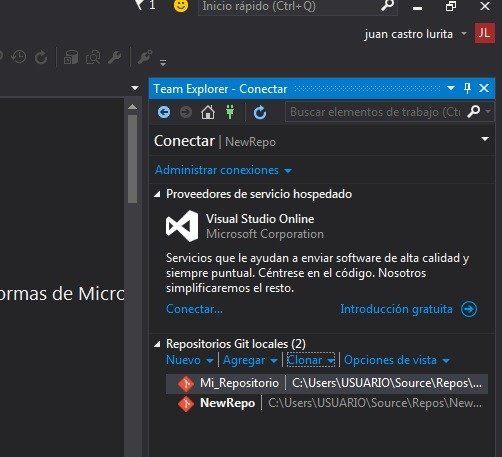Click the Conectar... link
502x457 pixels.
194,309
